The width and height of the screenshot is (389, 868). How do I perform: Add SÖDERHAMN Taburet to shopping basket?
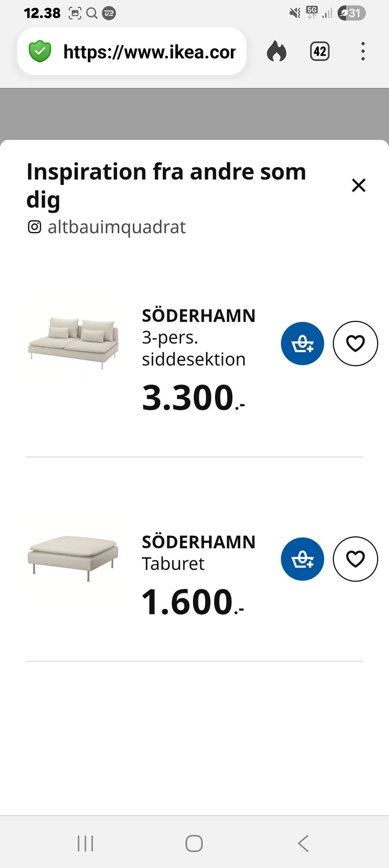[302, 559]
